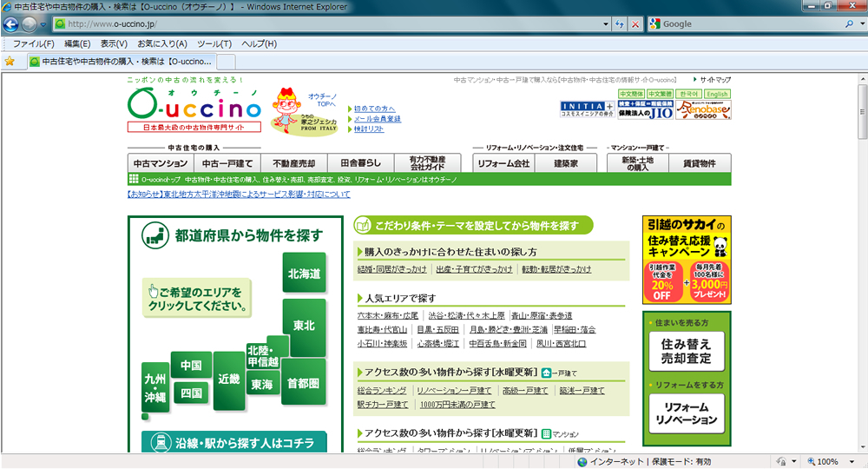Open the search provider dropdown arrow
This screenshot has width=868, height=469.
(862, 24)
